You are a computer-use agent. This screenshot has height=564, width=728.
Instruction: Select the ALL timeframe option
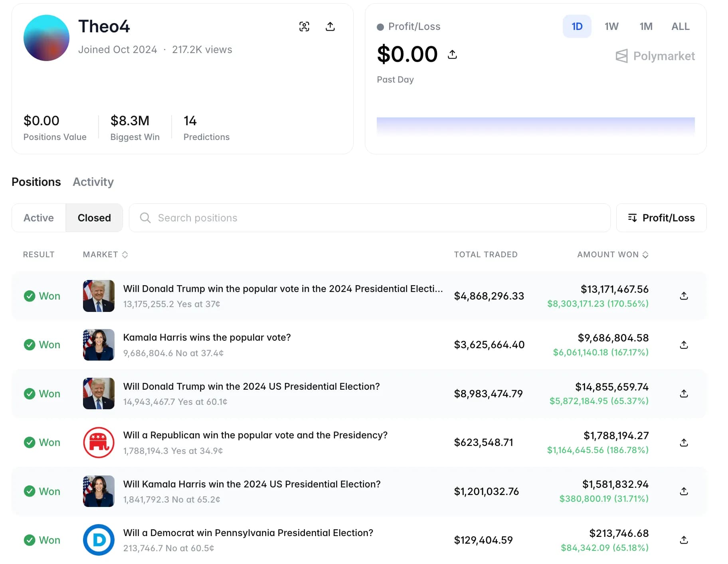[680, 26]
